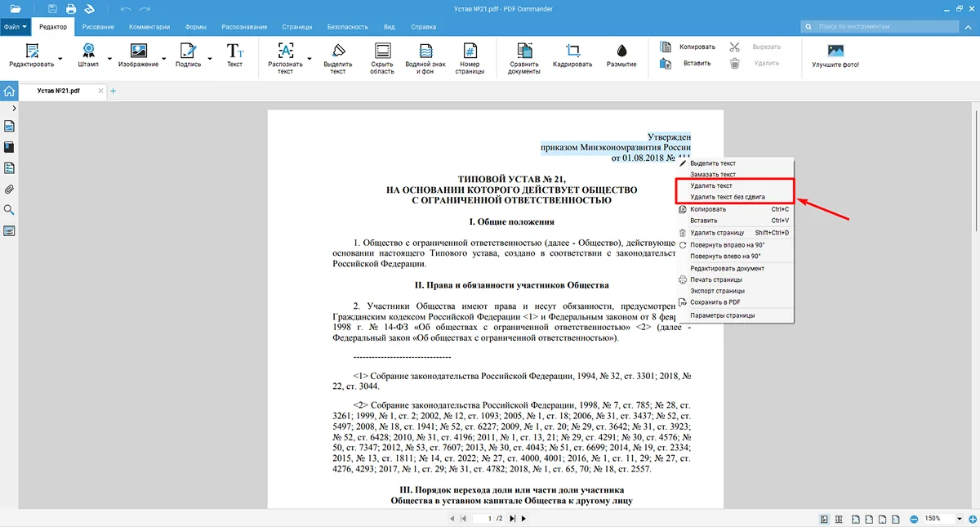The height and width of the screenshot is (527, 980).
Task: Open the Водяной знак и фон tool
Action: click(425, 58)
